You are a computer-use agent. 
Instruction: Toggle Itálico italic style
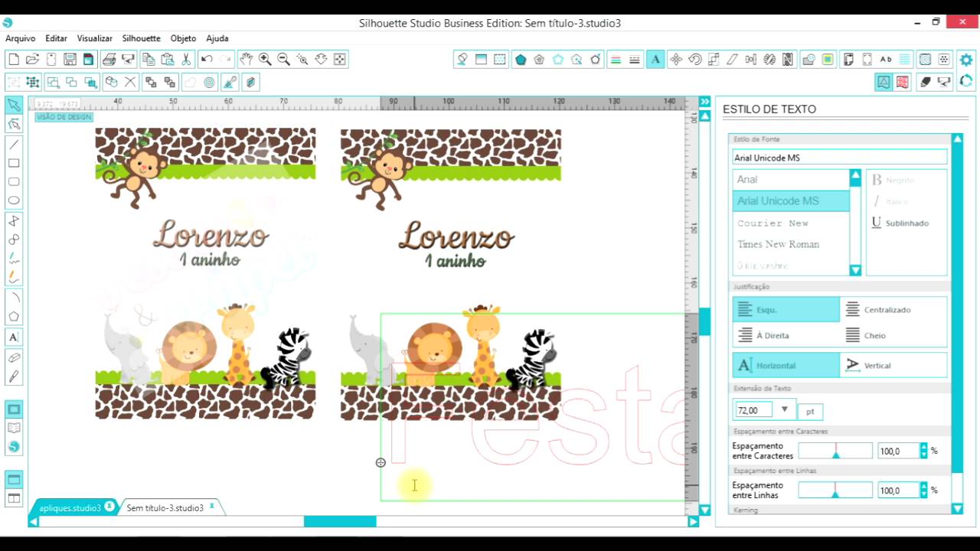[890, 201]
